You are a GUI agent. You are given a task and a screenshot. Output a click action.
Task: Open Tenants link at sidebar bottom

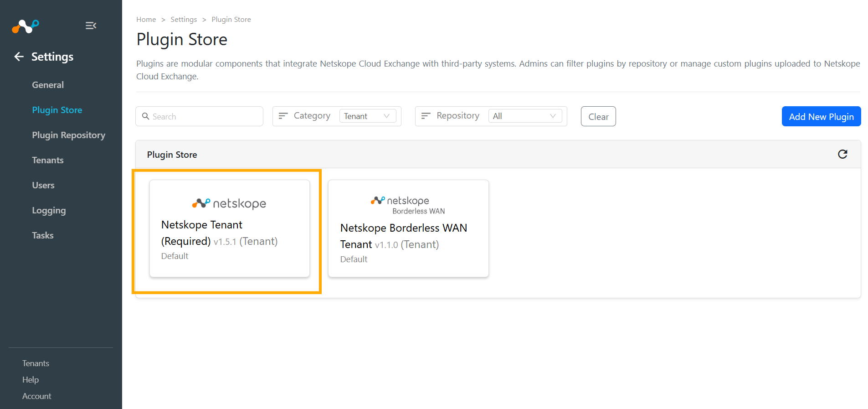[x=36, y=363]
